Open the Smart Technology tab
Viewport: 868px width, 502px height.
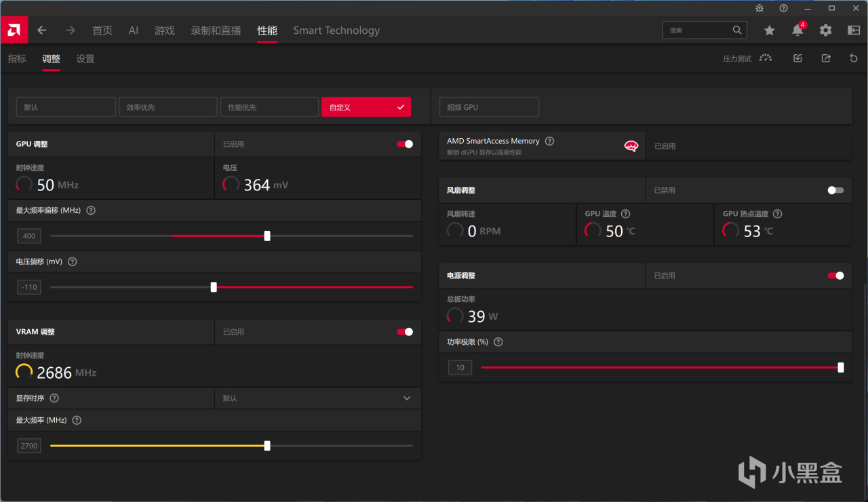(336, 30)
